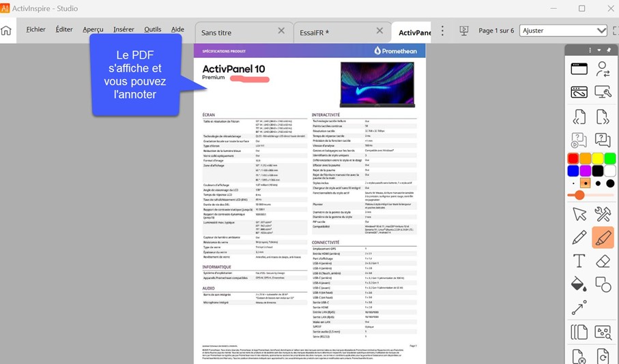Click the ActivPanel product image

[377, 85]
